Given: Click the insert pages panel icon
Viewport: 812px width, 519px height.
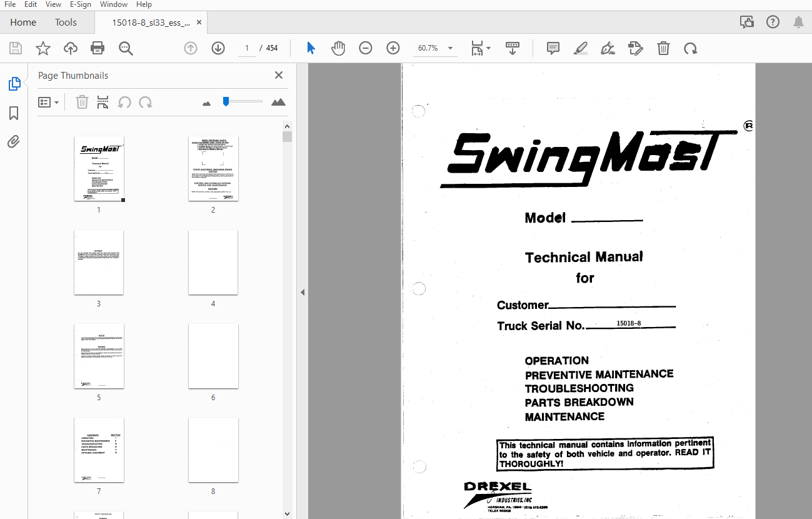Looking at the screenshot, I should point(103,102).
